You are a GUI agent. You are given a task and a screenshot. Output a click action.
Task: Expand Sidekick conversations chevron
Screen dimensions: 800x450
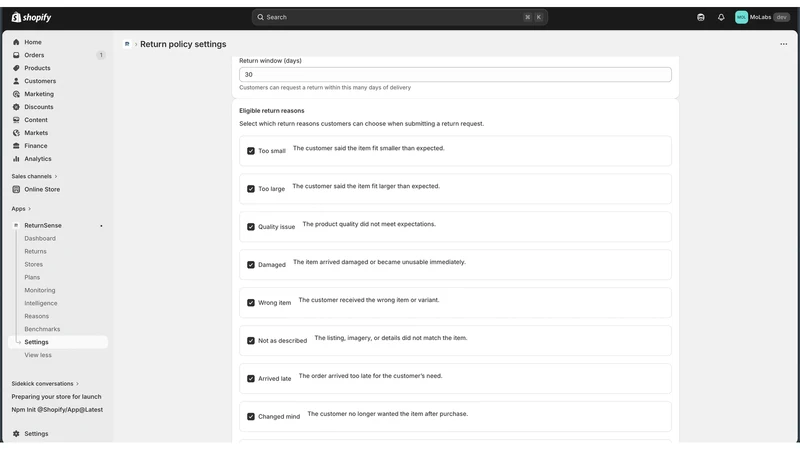coord(78,384)
